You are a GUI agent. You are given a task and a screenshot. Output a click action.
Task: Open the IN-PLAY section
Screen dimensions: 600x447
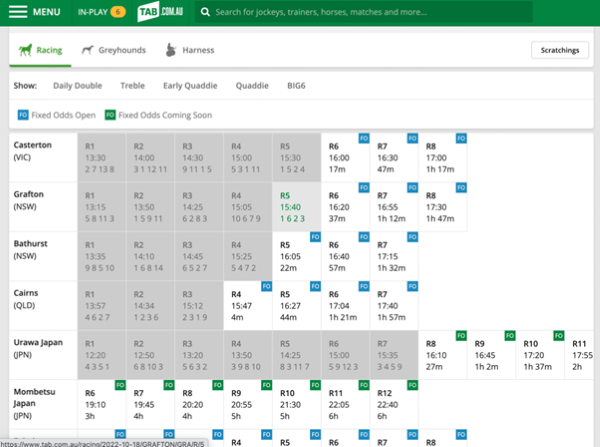point(101,12)
